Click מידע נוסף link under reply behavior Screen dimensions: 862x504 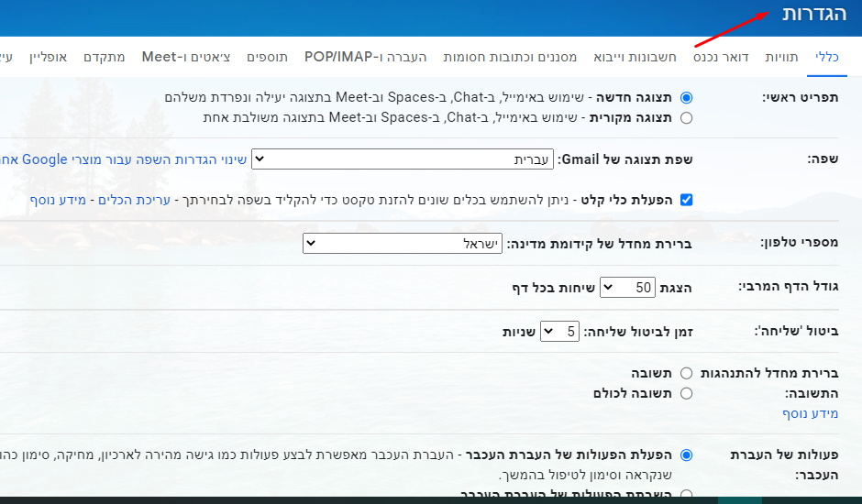[x=811, y=414]
